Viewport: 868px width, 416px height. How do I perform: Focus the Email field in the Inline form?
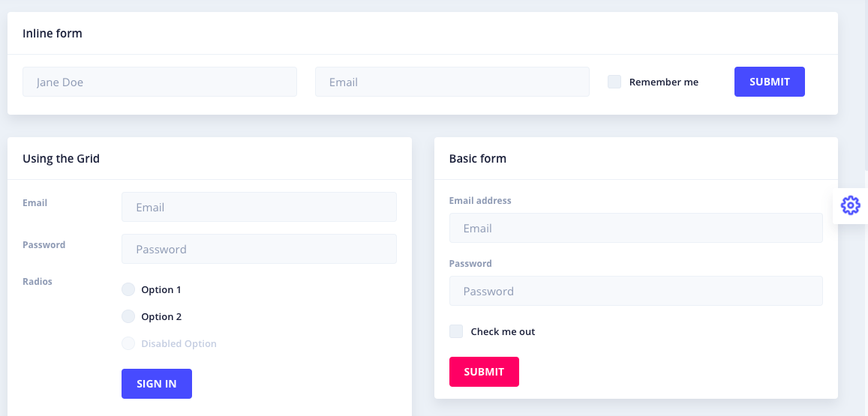pos(452,82)
